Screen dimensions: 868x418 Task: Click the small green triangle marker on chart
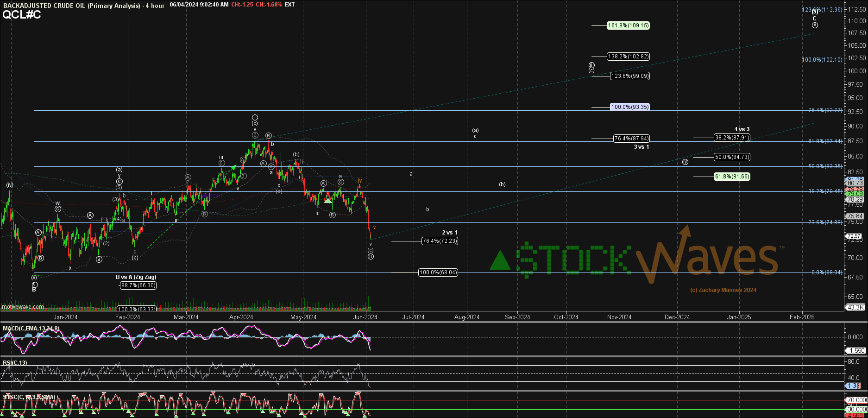point(328,200)
